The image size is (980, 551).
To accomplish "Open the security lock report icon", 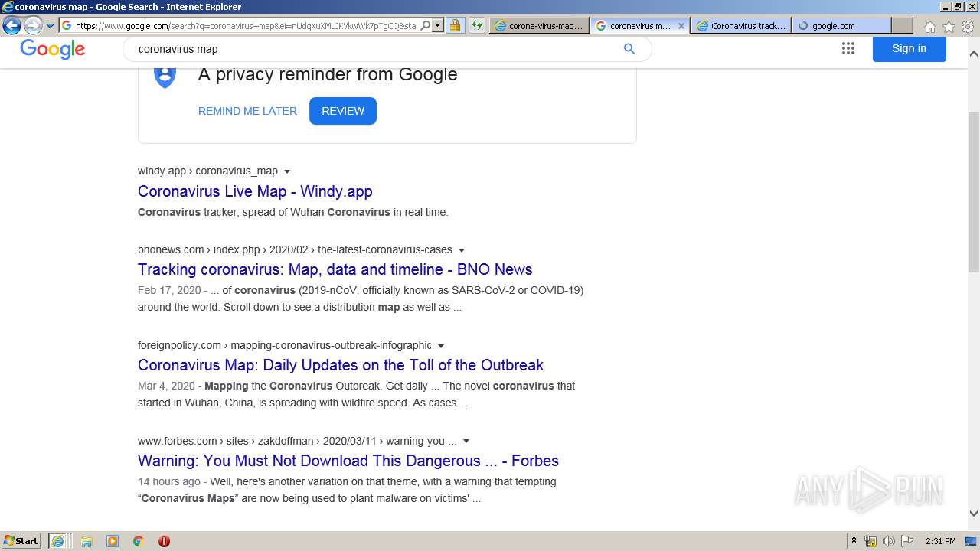I will (x=455, y=25).
